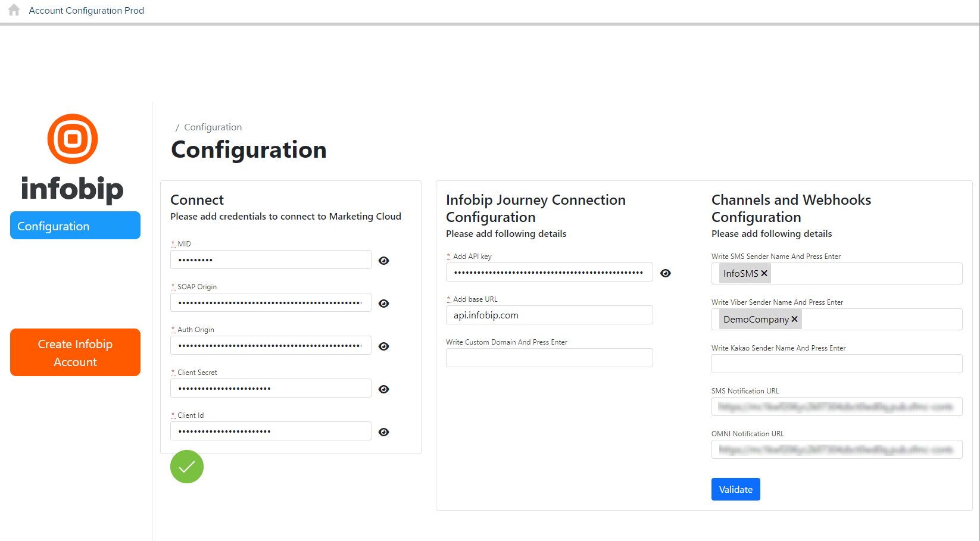Click the Custom Domain input field
Screen dimensions: 980x541
[549, 358]
